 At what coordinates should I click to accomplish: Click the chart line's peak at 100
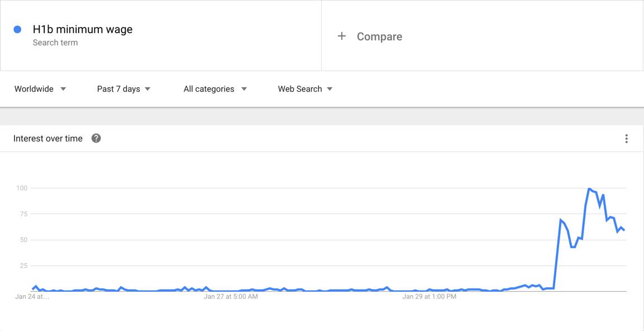pos(589,189)
